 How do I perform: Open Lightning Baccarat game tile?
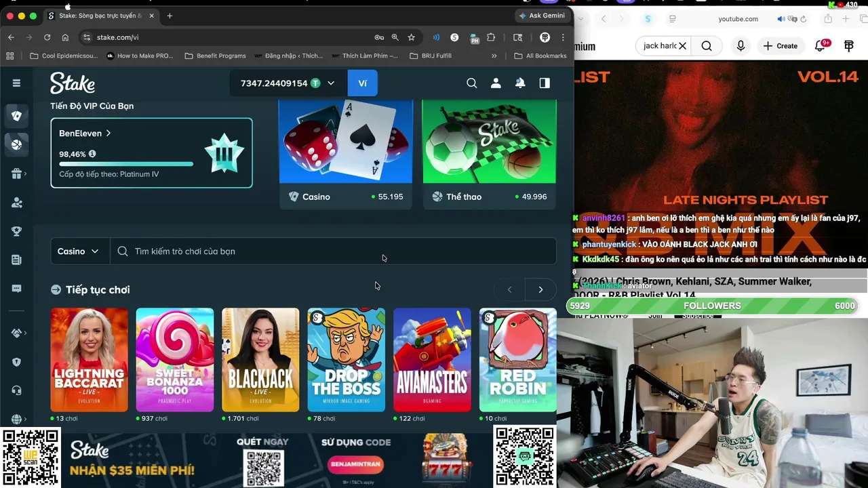(89, 360)
